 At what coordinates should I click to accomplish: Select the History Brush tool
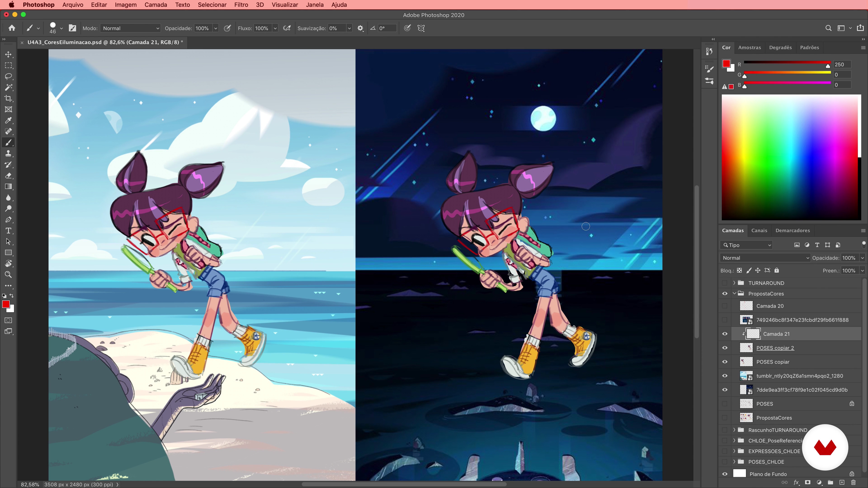point(8,165)
